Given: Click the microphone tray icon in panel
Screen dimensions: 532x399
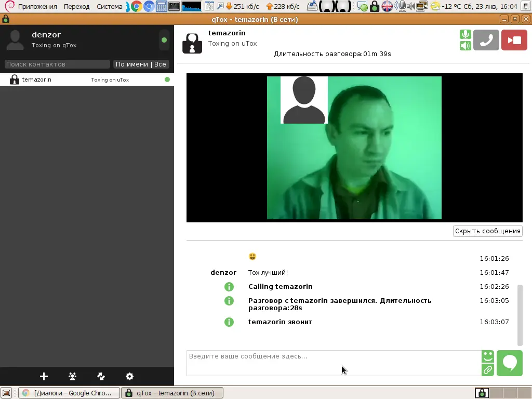Looking at the screenshot, I should click(x=402, y=6).
